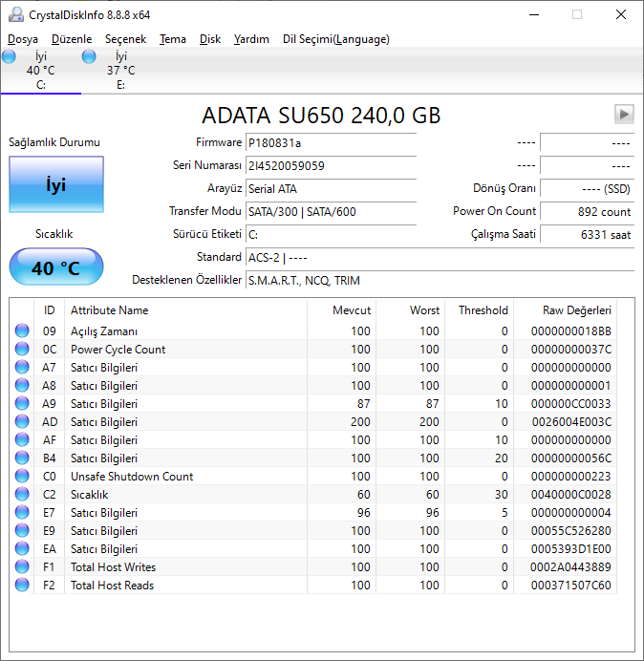Click the next disk arrow button

tap(624, 115)
